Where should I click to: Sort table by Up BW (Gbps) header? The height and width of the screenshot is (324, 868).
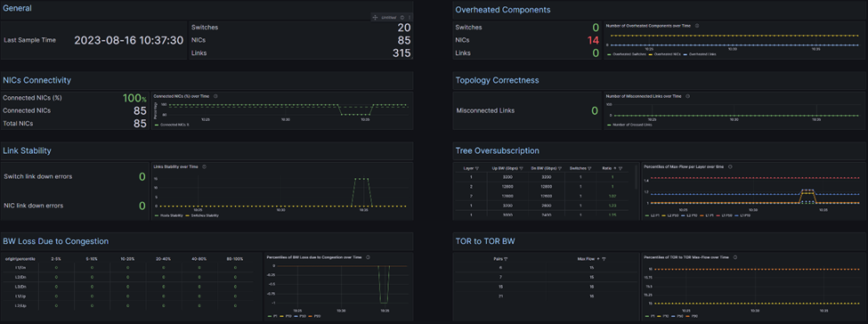pyautogui.click(x=505, y=168)
